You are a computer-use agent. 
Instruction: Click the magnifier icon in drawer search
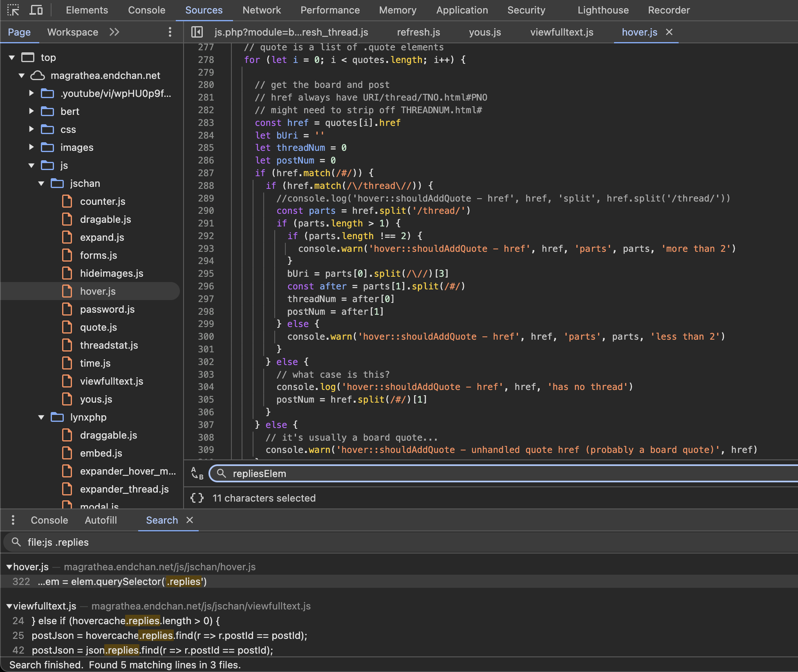(16, 542)
